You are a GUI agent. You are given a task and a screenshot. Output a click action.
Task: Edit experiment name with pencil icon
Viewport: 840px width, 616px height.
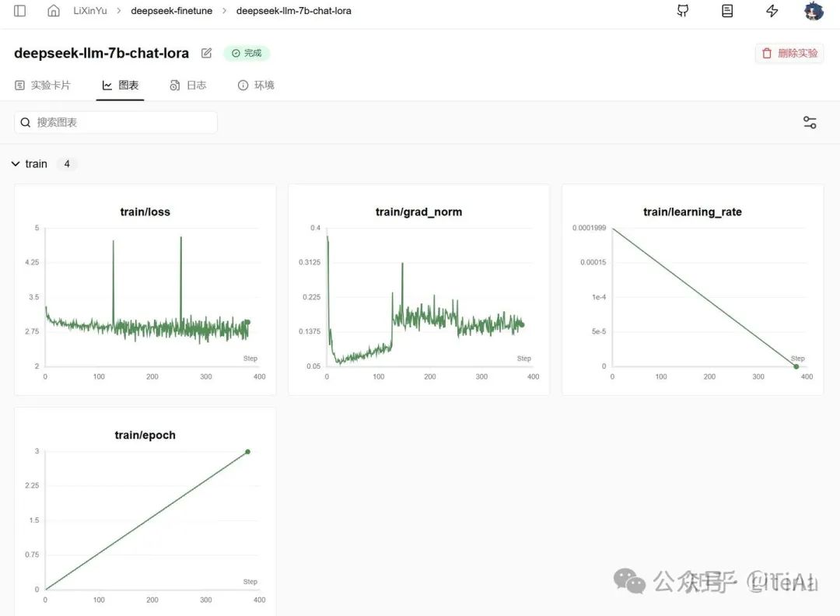206,53
